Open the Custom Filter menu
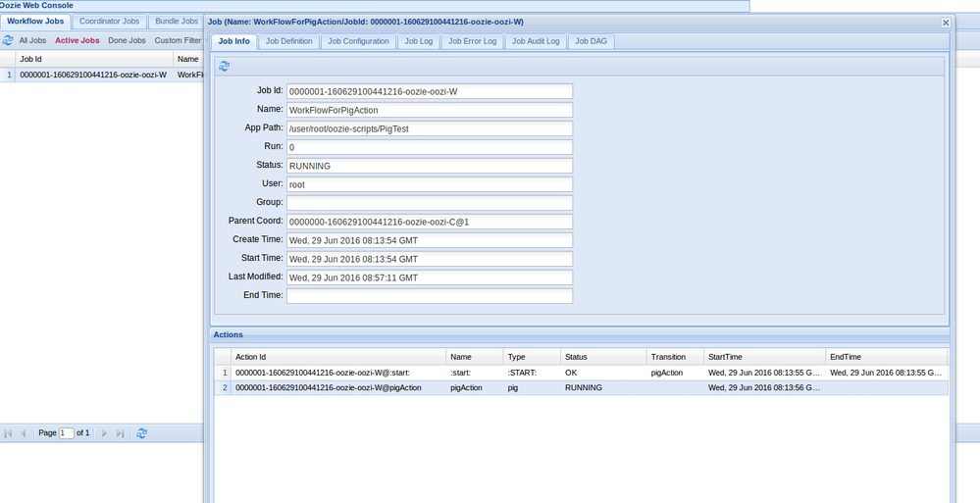 click(x=179, y=40)
